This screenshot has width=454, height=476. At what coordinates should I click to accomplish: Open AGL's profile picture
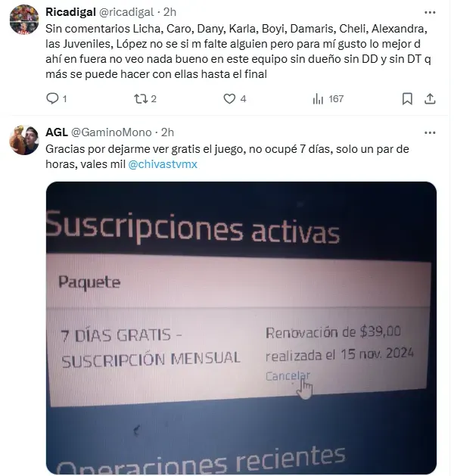[24, 140]
